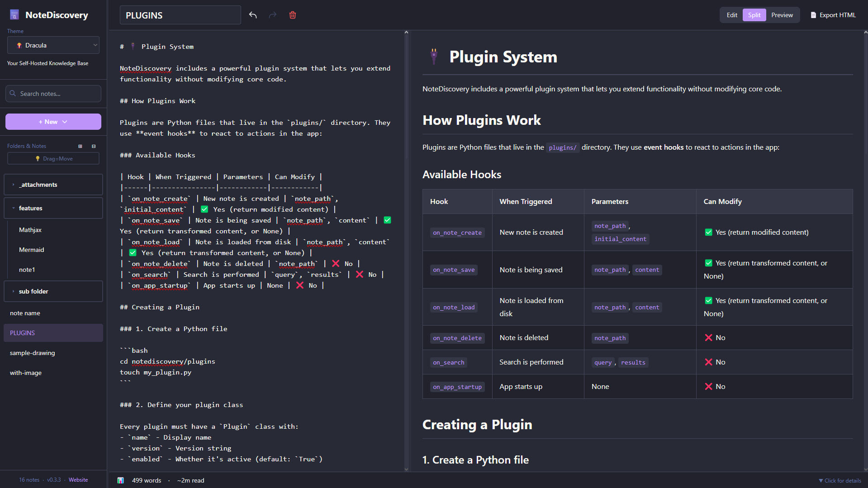Open the Theme dropdown showing Dracula
868x488 pixels.
pos(53,45)
